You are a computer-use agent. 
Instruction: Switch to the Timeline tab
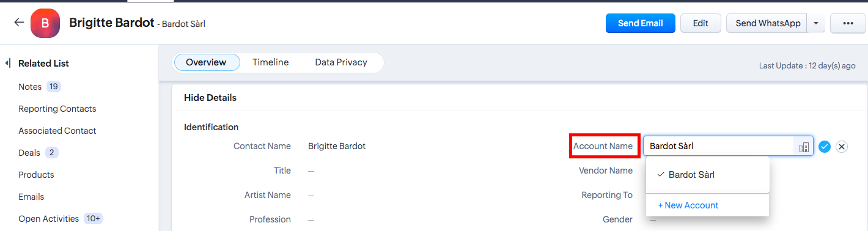pos(270,62)
